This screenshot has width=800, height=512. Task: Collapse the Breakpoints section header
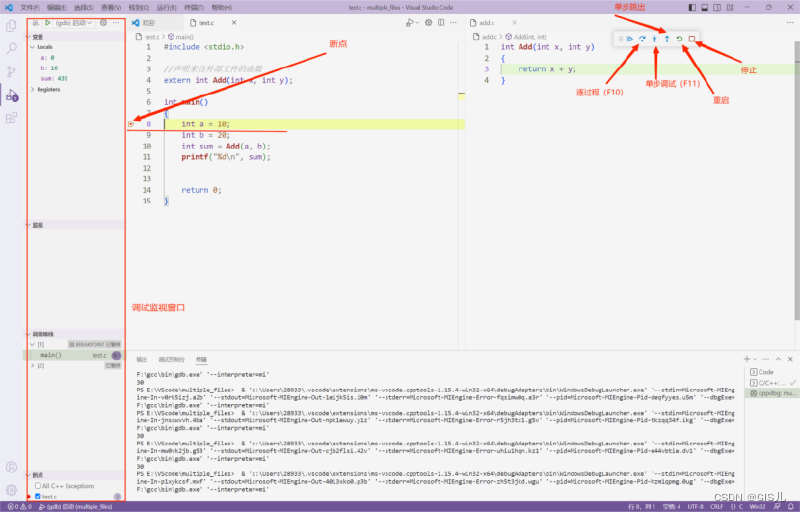tap(74, 475)
